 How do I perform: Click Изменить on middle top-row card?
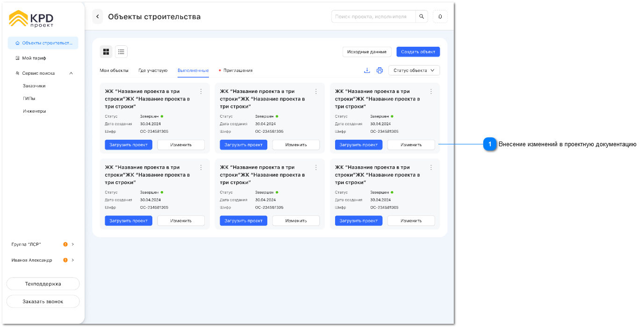tap(296, 145)
